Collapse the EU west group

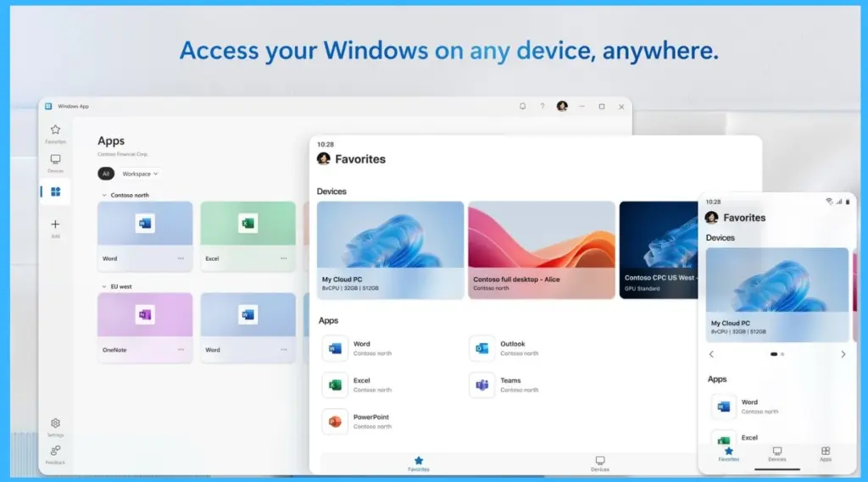point(104,286)
